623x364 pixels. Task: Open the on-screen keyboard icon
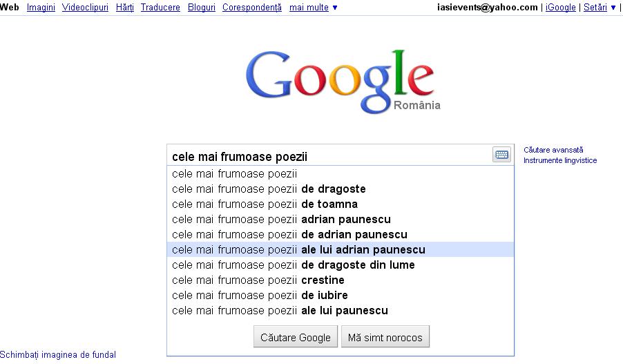pyautogui.click(x=502, y=155)
